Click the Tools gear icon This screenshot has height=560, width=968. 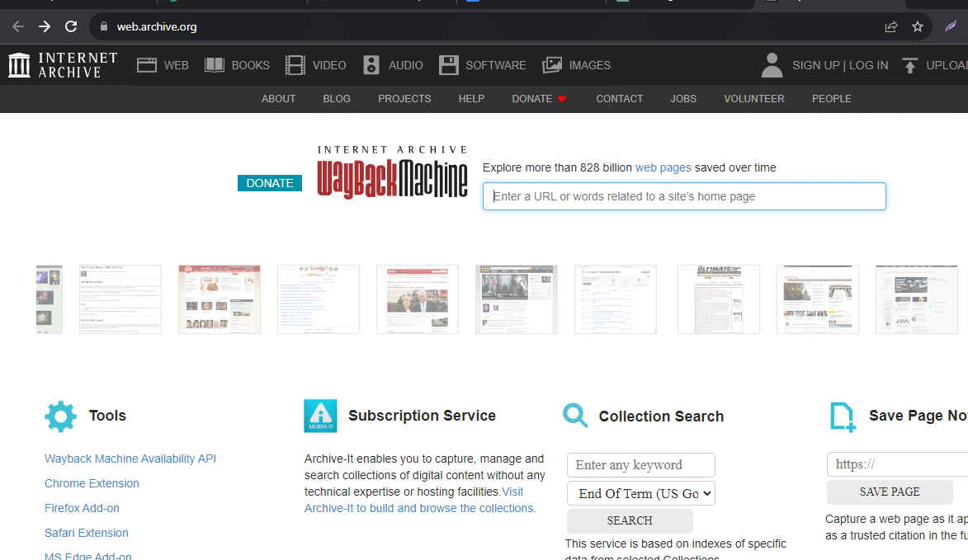click(60, 416)
